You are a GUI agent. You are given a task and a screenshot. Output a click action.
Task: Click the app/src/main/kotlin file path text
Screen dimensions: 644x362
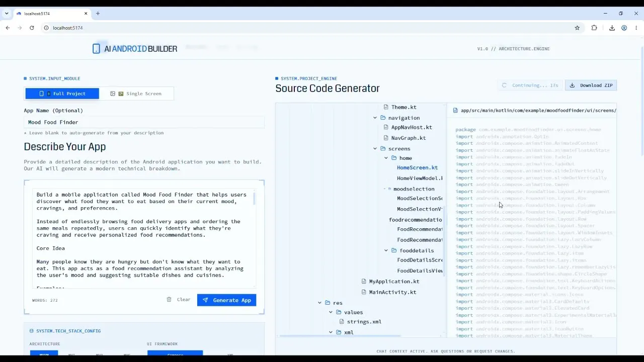click(x=538, y=111)
